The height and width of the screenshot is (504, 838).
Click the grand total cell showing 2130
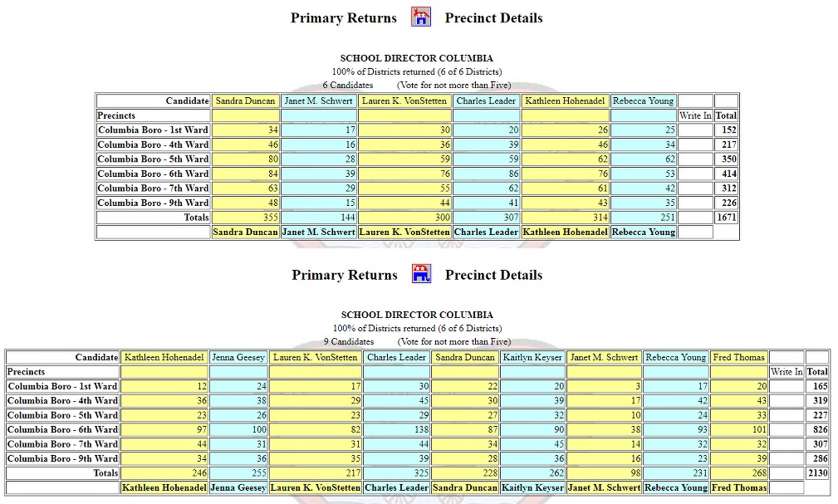816,473
